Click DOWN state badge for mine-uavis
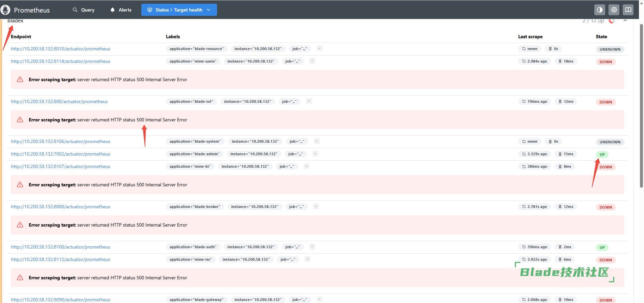This screenshot has width=644, height=303. coord(606,62)
